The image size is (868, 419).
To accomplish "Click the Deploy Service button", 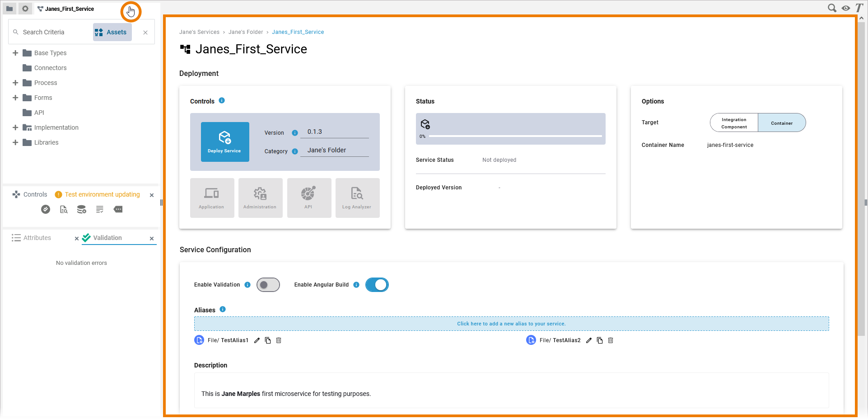I will (x=224, y=141).
